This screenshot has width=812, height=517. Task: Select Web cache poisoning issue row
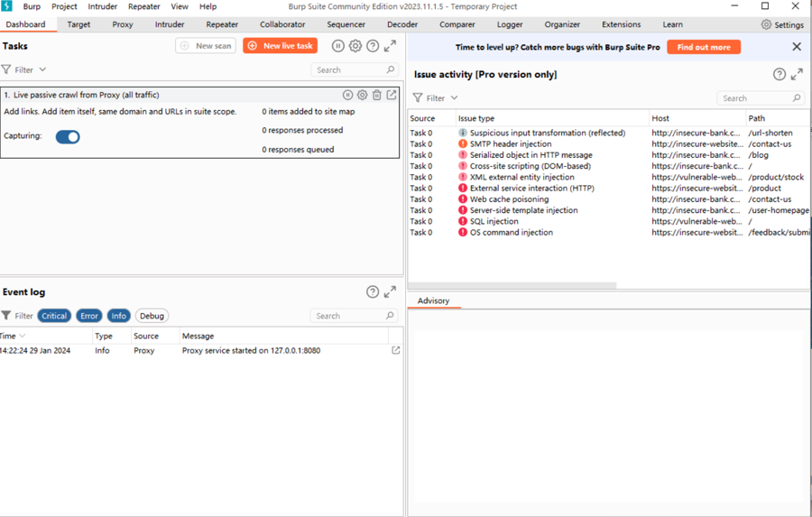[x=608, y=198]
